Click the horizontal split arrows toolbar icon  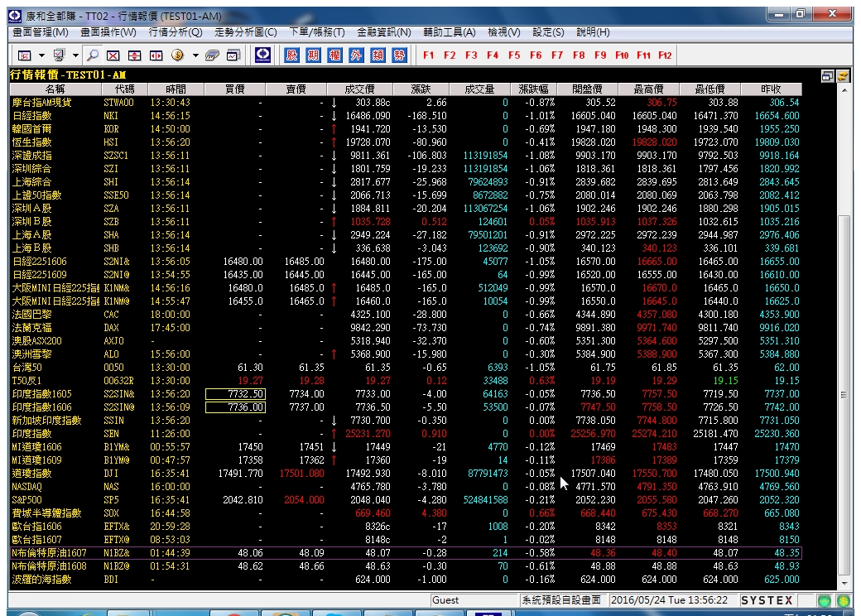pyautogui.click(x=156, y=55)
